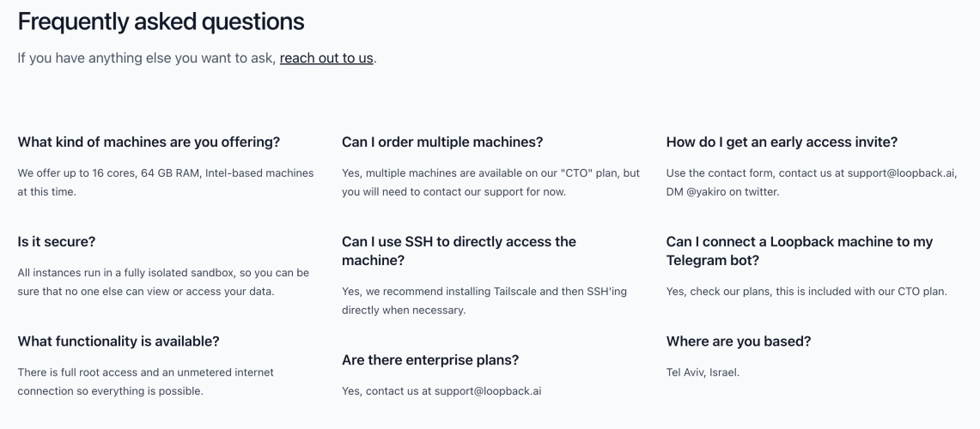Click the question 'What kind of machines are you offering?'
980x429 pixels.
(x=149, y=142)
